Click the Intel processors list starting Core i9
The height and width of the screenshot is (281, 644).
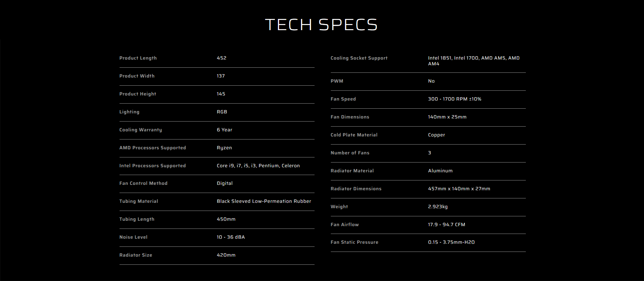click(x=258, y=166)
